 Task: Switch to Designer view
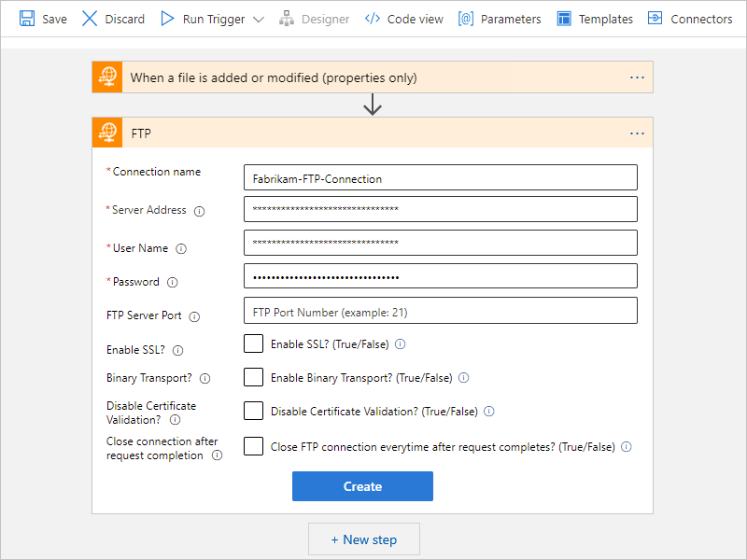314,19
